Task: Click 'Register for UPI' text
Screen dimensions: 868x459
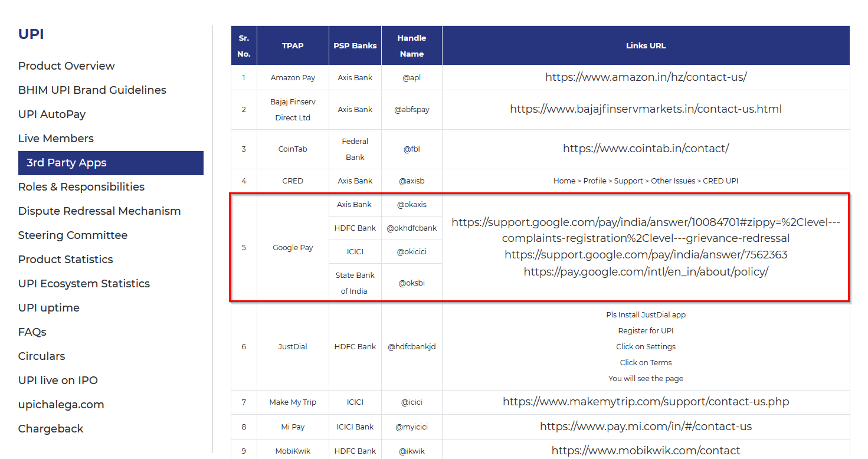Action: pos(646,331)
